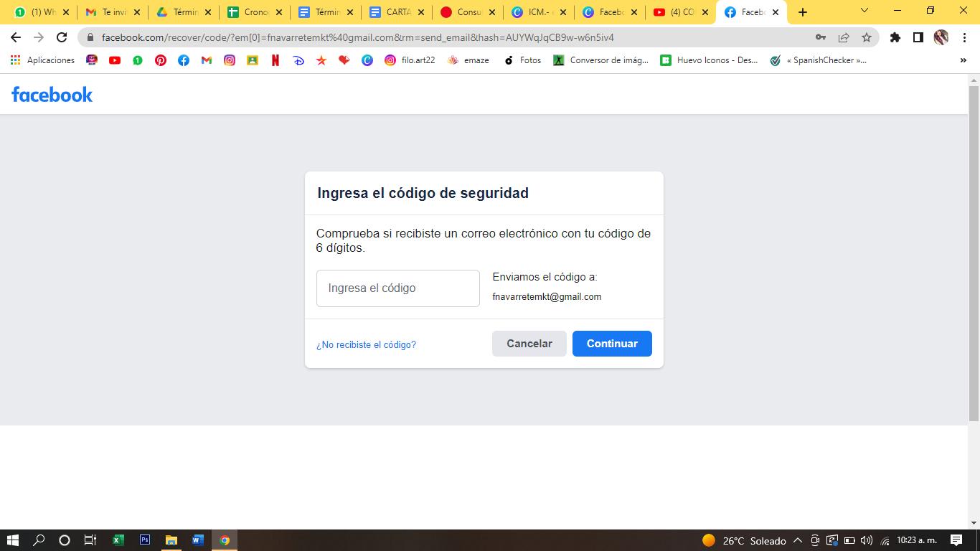Open the red star bookmark icon
Viewport: 980px width, 551px height.
pos(321,60)
